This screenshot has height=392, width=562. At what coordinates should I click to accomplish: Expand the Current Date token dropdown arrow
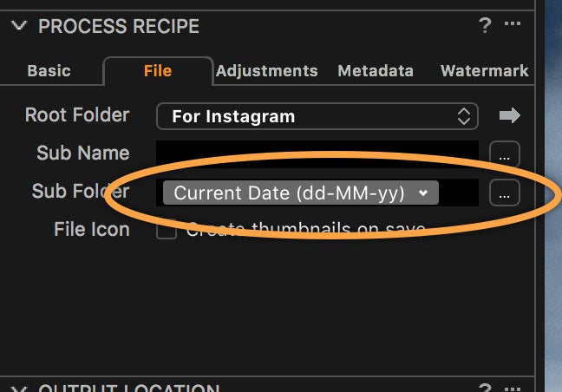point(423,193)
